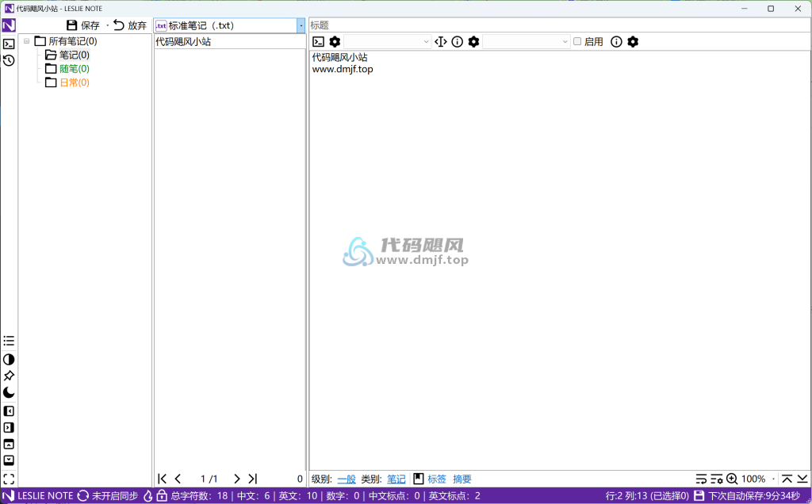This screenshot has height=504, width=812.
Task: Toggle the left panel collapse icon
Action: coord(9,411)
